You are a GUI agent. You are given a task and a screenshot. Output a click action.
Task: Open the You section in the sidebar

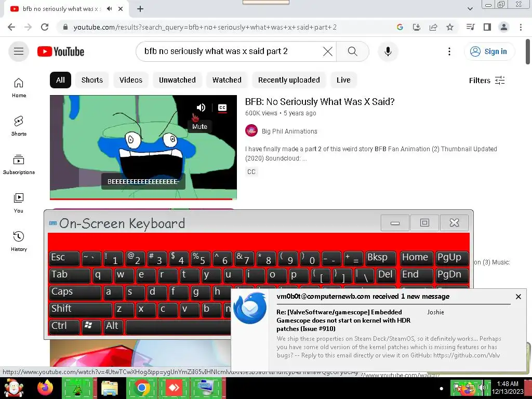[x=19, y=203]
